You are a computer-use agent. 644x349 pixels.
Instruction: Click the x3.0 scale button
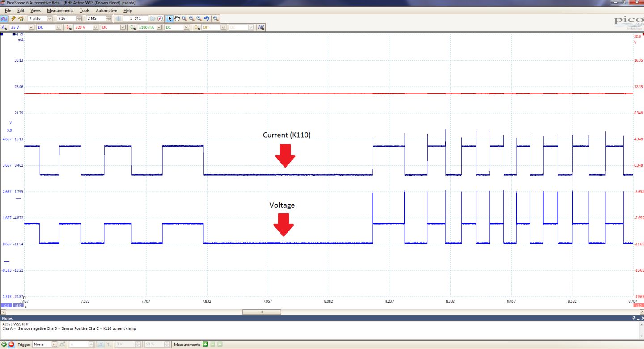pos(17,305)
